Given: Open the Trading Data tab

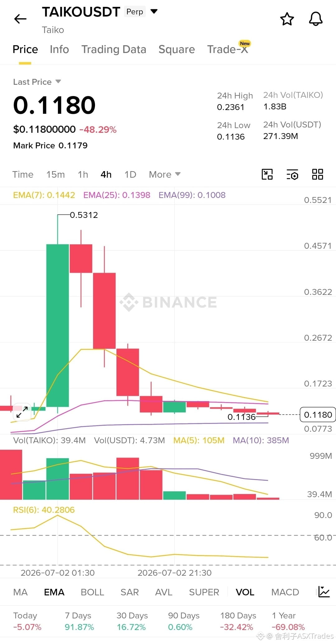Looking at the screenshot, I should 114,49.
